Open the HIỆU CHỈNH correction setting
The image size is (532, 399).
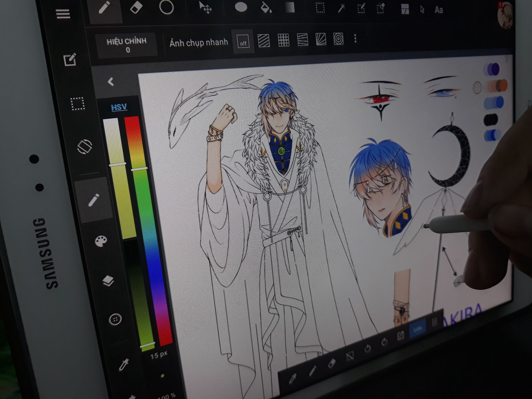pyautogui.click(x=127, y=45)
